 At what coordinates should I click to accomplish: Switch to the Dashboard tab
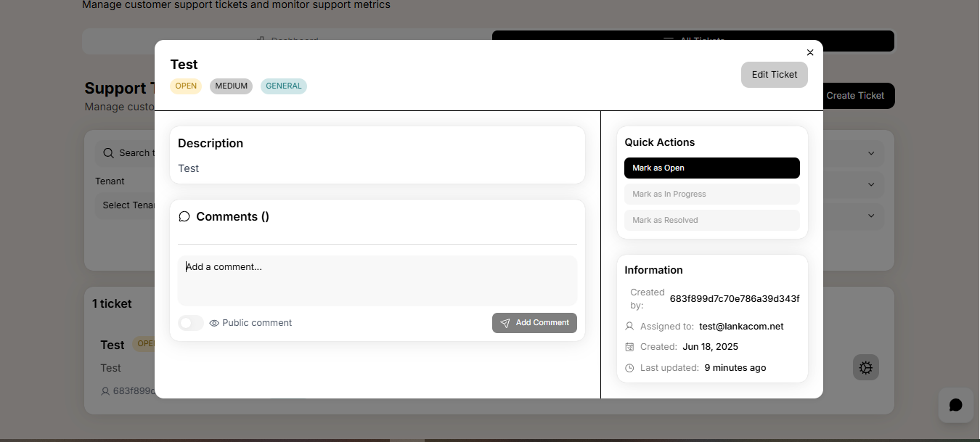point(287,41)
